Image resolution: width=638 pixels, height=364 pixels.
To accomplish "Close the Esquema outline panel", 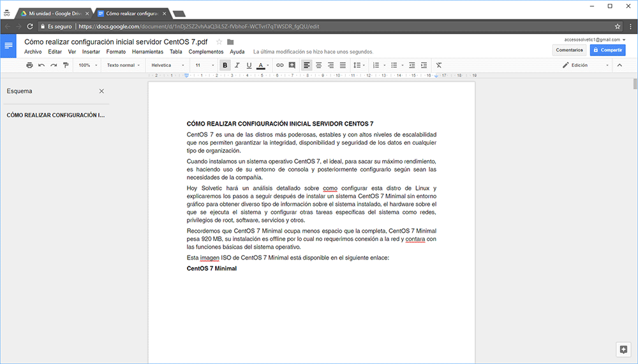I will click(x=101, y=91).
